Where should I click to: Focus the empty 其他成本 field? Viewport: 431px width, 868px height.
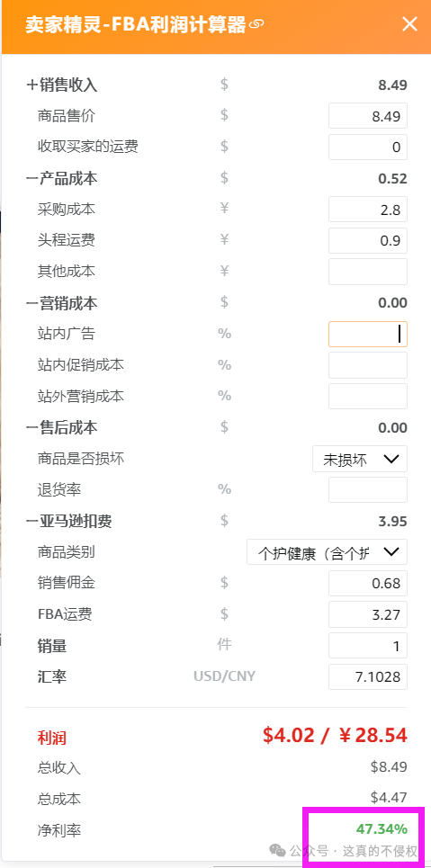coord(368,272)
